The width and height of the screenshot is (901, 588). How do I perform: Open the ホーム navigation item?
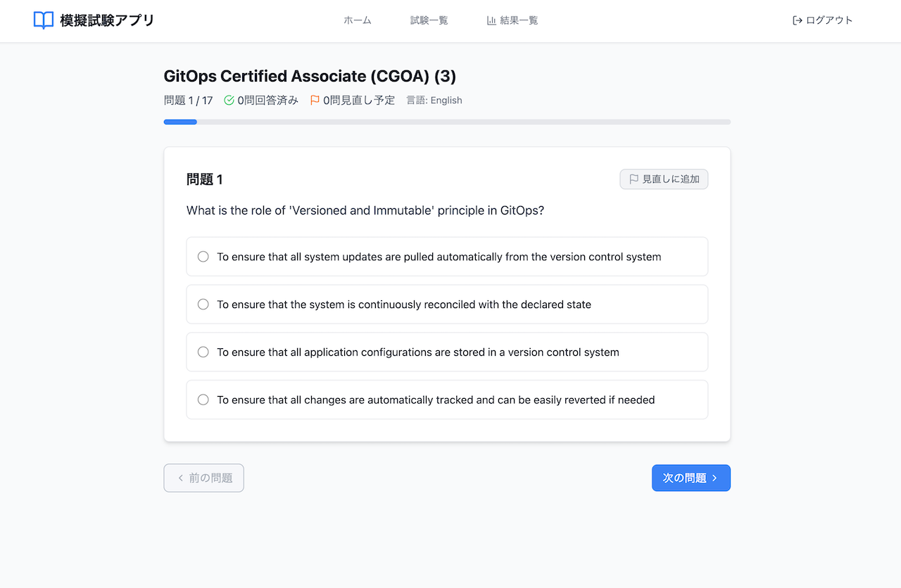point(358,20)
